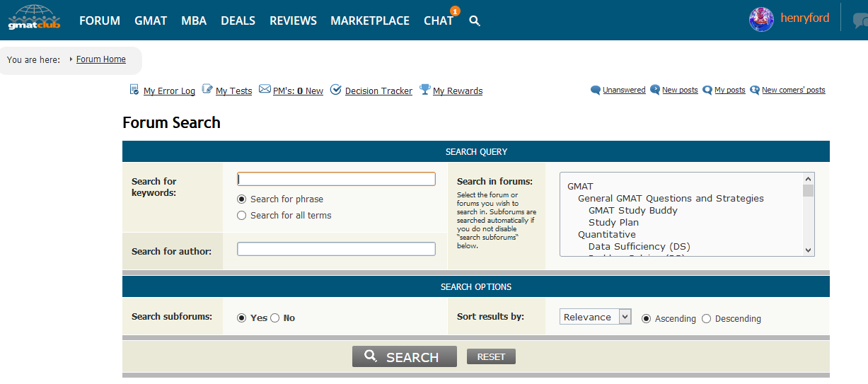
Task: Click the My Rewards trophy icon
Action: pos(424,90)
